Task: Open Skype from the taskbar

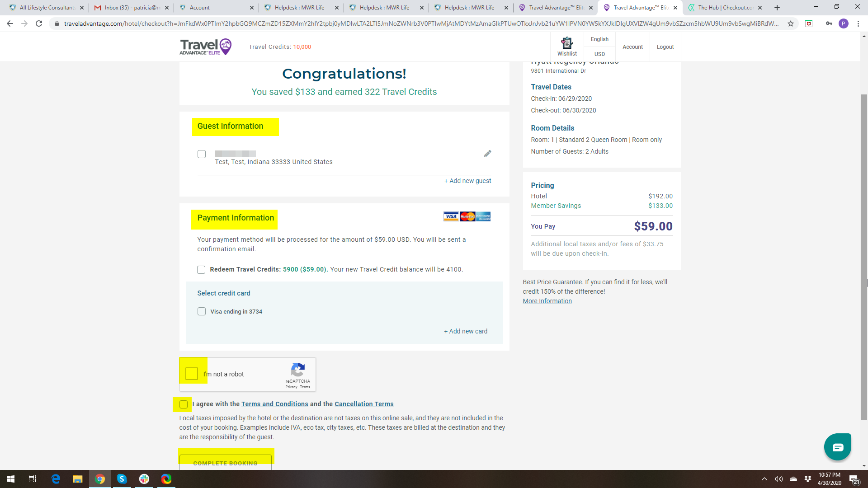Action: [122, 479]
